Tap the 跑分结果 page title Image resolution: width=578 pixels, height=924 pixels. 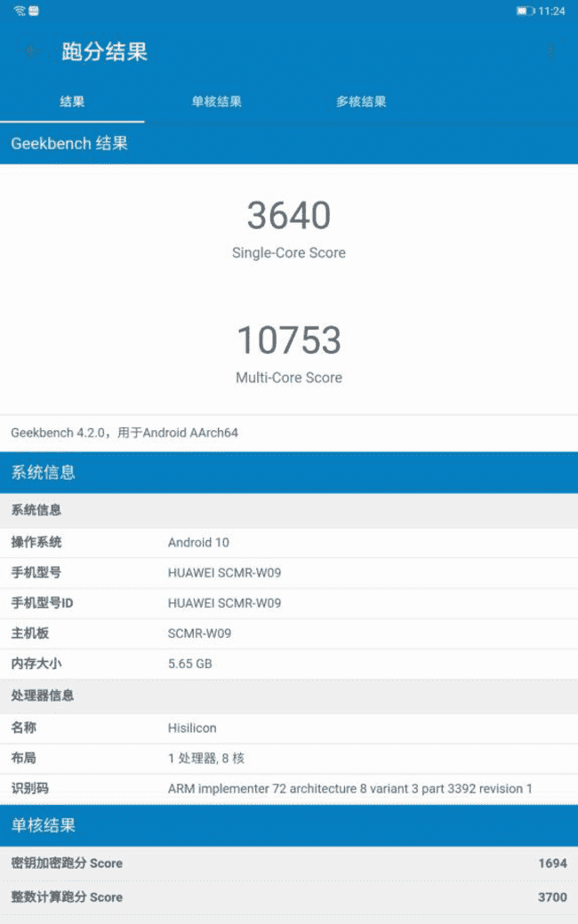tap(104, 52)
